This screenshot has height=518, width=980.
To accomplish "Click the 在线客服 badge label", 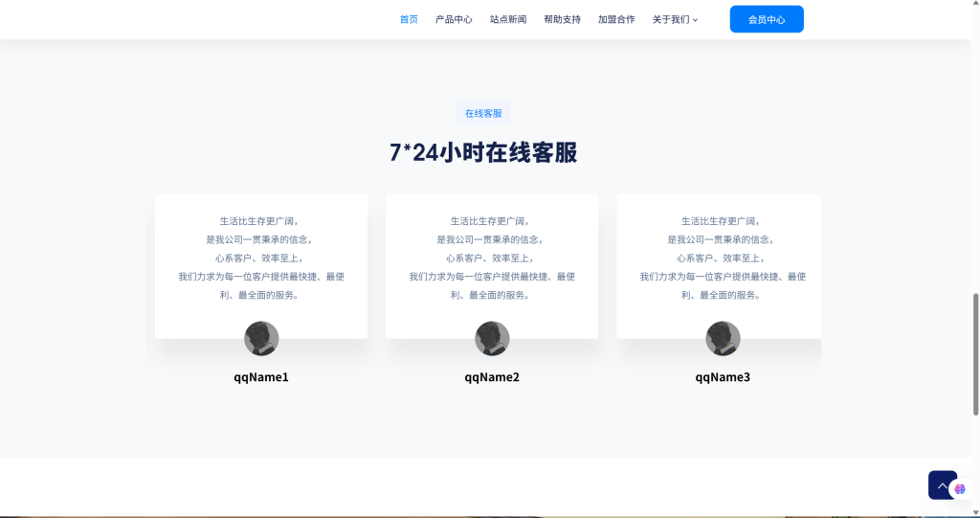I will coord(483,113).
